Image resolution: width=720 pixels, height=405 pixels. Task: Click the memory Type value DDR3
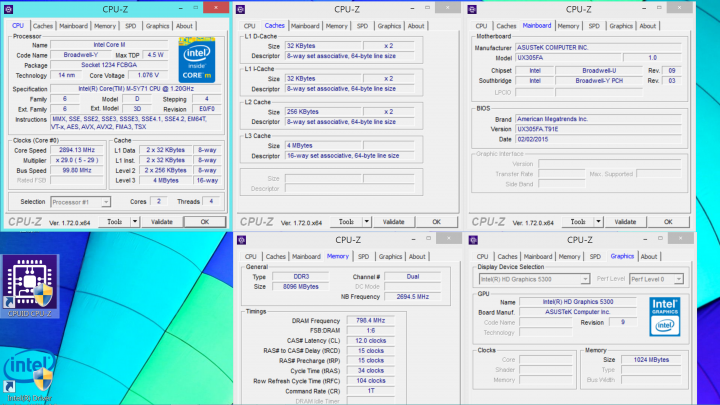[301, 277]
